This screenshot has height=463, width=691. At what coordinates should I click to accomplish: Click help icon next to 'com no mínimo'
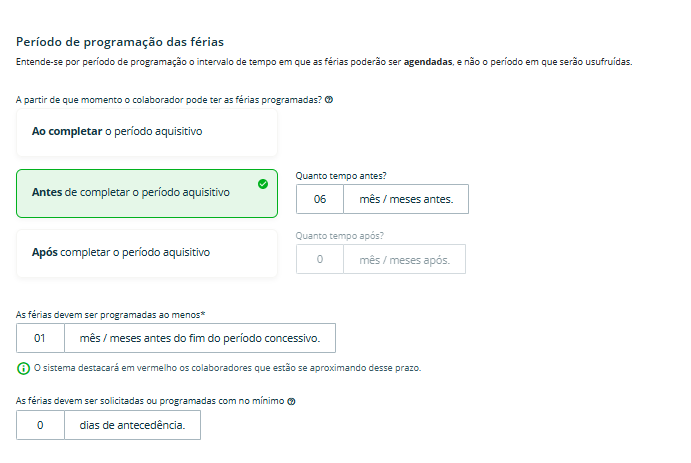(x=291, y=401)
